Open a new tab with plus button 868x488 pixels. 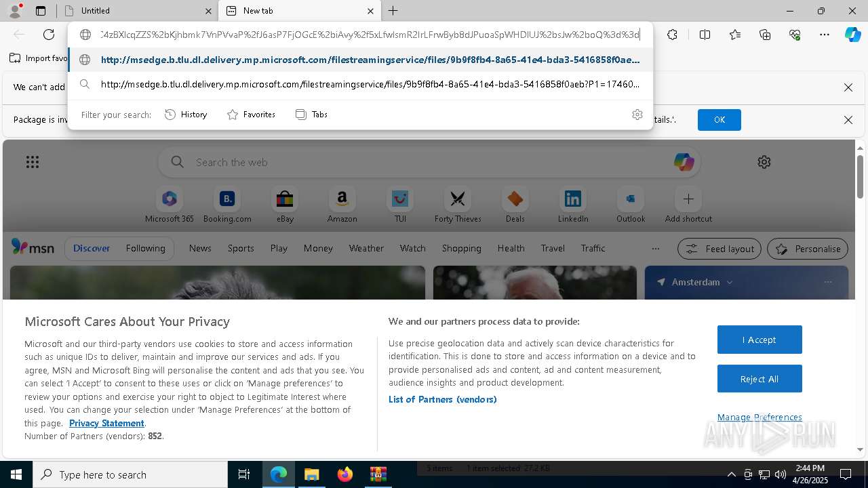click(393, 11)
